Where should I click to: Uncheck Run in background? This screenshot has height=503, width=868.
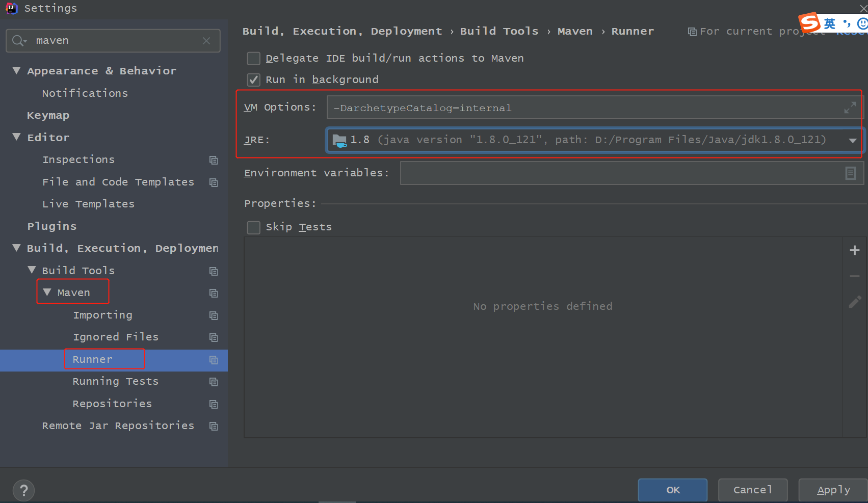253,80
